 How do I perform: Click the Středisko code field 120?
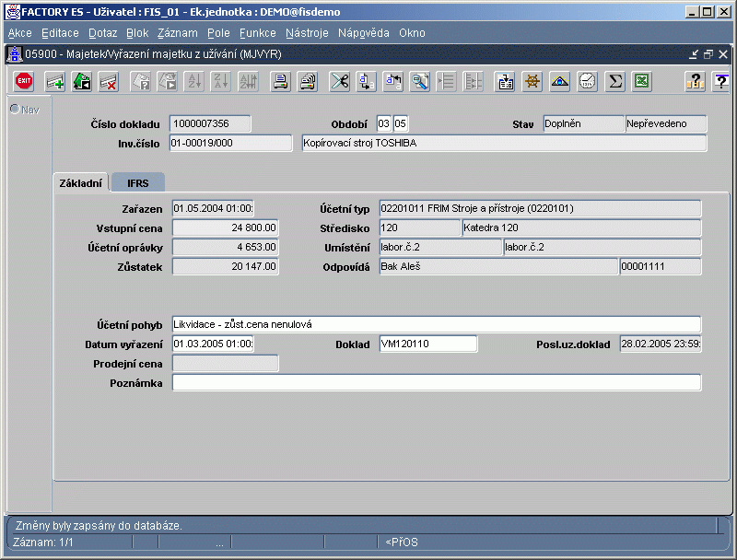[x=420, y=227]
